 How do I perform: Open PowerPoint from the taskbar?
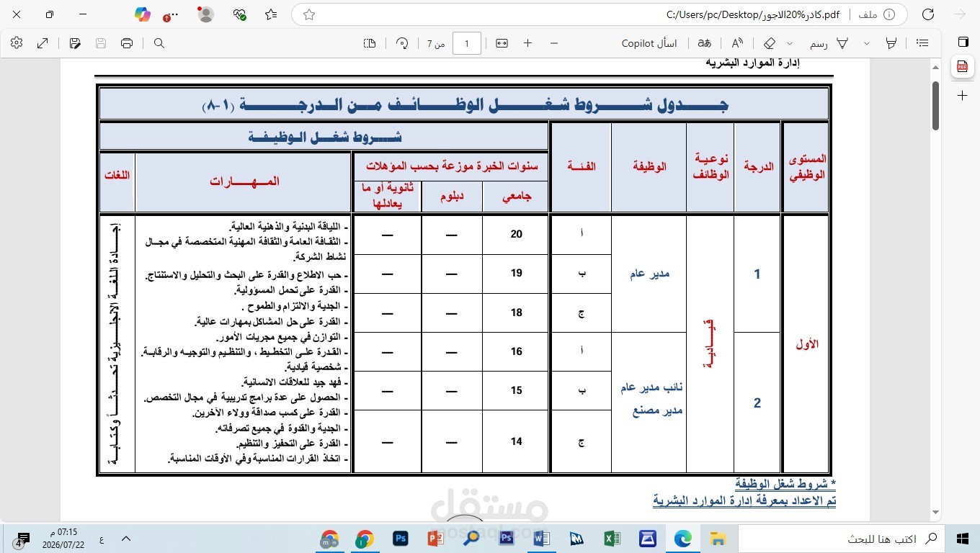point(435,538)
